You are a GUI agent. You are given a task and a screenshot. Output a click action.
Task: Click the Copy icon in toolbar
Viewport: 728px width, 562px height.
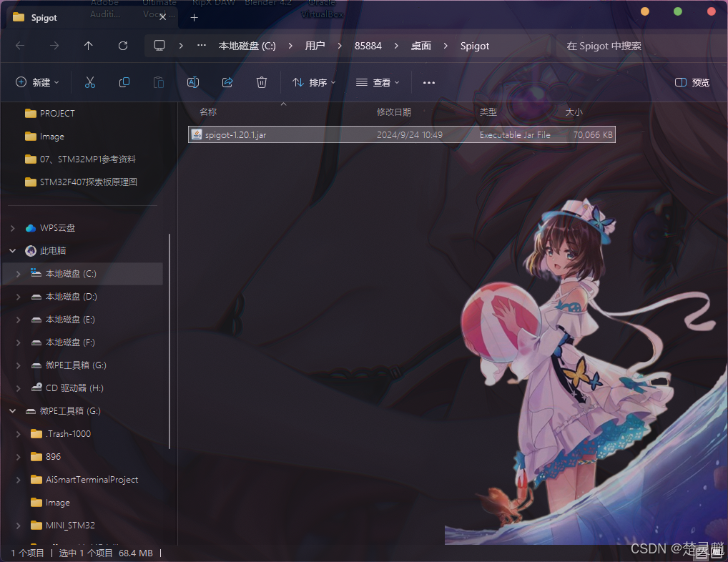124,83
